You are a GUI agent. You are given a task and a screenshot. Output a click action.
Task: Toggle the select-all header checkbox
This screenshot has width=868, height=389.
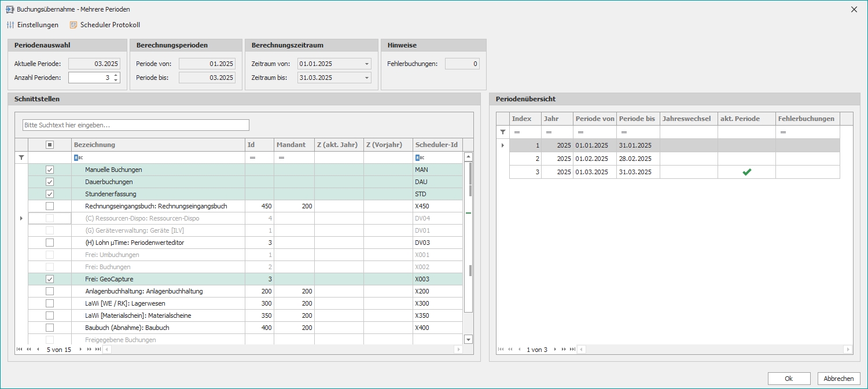[x=50, y=145]
